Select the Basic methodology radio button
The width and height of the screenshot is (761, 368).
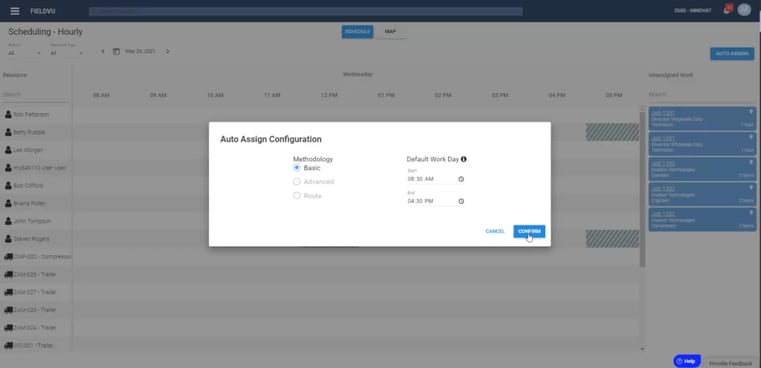pyautogui.click(x=297, y=168)
